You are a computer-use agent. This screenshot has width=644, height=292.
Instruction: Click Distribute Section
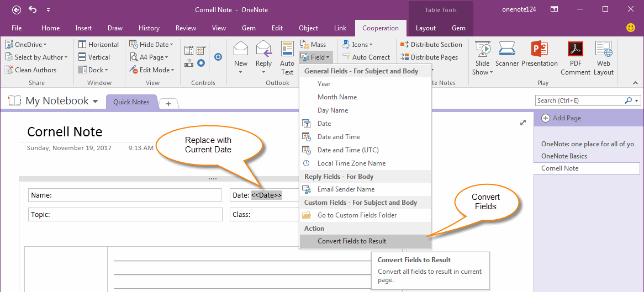(x=431, y=44)
